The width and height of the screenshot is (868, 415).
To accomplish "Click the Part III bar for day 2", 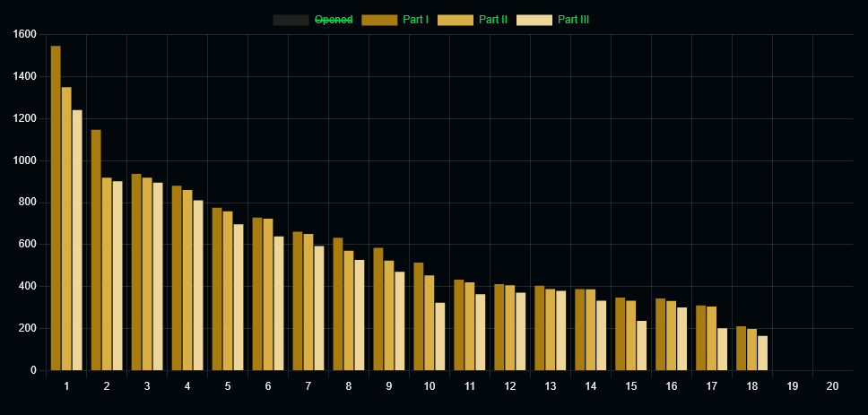I will coord(117,275).
